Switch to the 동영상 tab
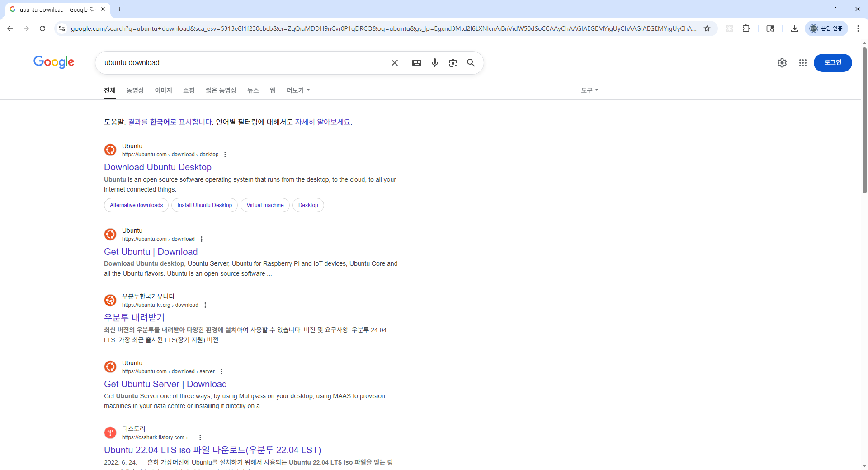Image resolution: width=868 pixels, height=470 pixels. tap(135, 90)
